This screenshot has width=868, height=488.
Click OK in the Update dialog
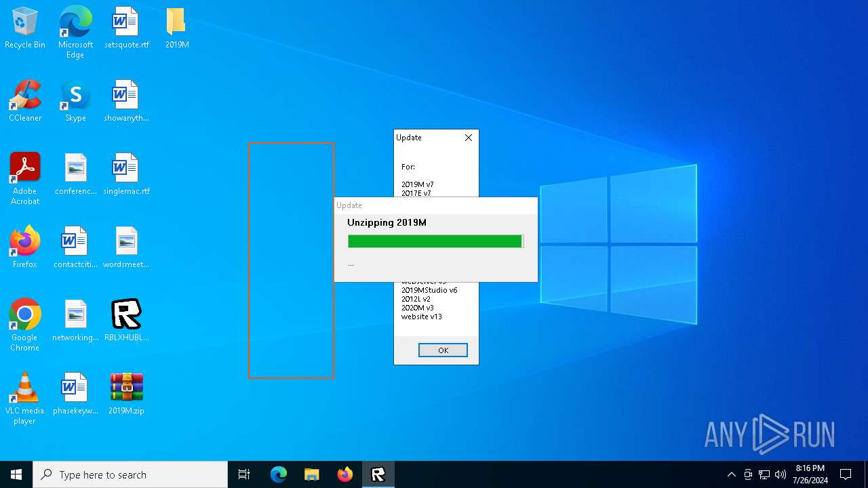click(443, 350)
